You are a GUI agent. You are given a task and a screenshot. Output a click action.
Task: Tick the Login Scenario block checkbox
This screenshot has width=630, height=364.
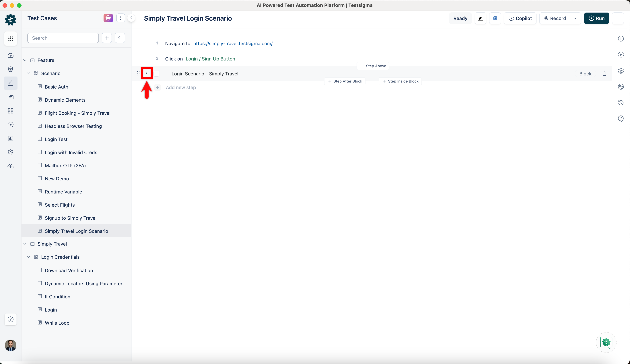tap(157, 74)
